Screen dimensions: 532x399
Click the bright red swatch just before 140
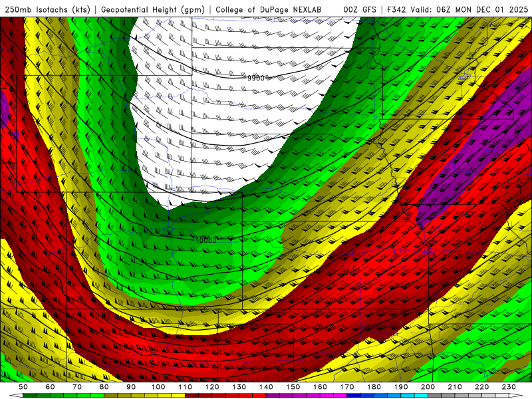point(259,396)
